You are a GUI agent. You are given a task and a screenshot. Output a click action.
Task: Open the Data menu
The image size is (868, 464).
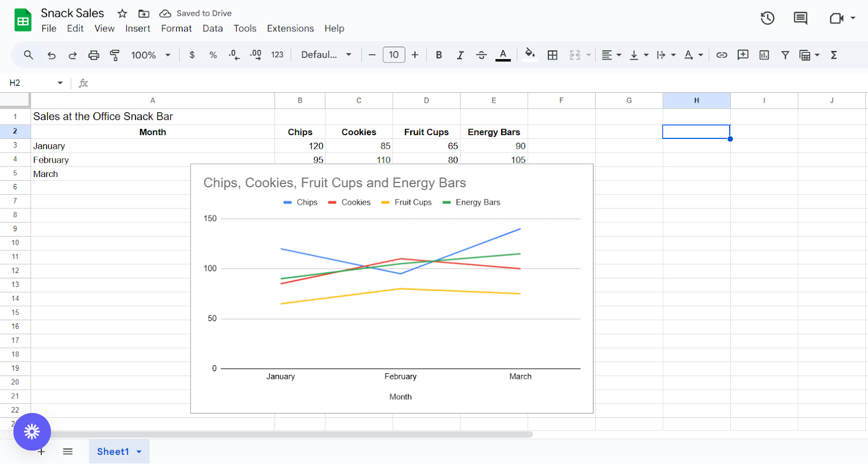213,28
